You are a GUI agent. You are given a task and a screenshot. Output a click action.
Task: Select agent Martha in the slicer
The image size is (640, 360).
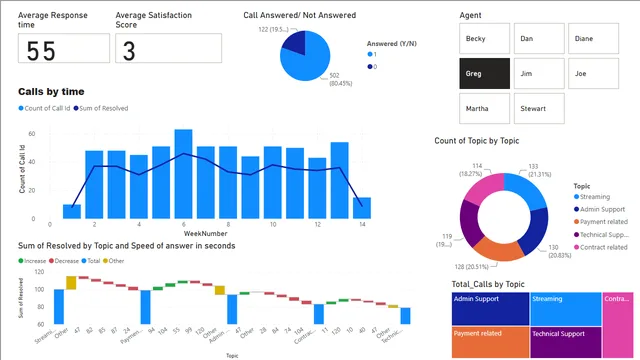coord(484,109)
